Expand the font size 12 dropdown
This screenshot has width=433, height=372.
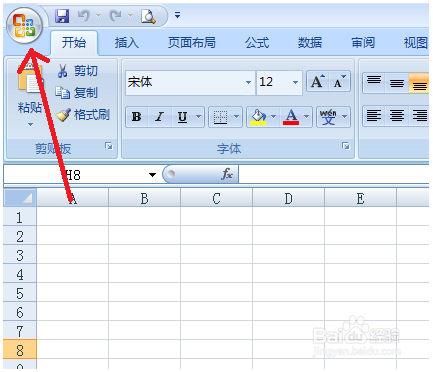point(295,82)
